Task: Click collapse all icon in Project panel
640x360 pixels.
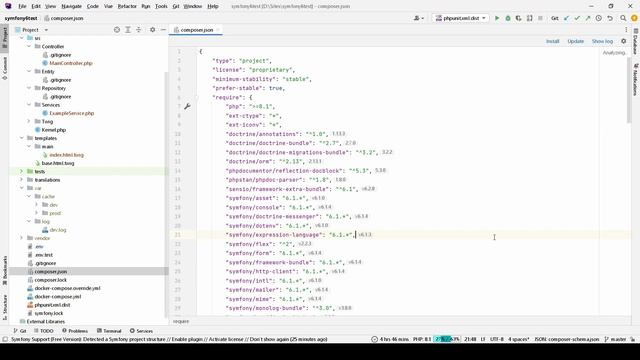Action: 138,30
